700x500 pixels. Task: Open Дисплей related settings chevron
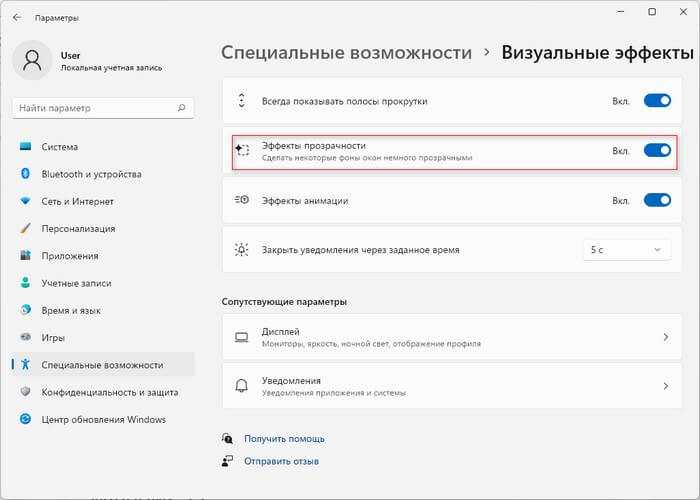(666, 337)
